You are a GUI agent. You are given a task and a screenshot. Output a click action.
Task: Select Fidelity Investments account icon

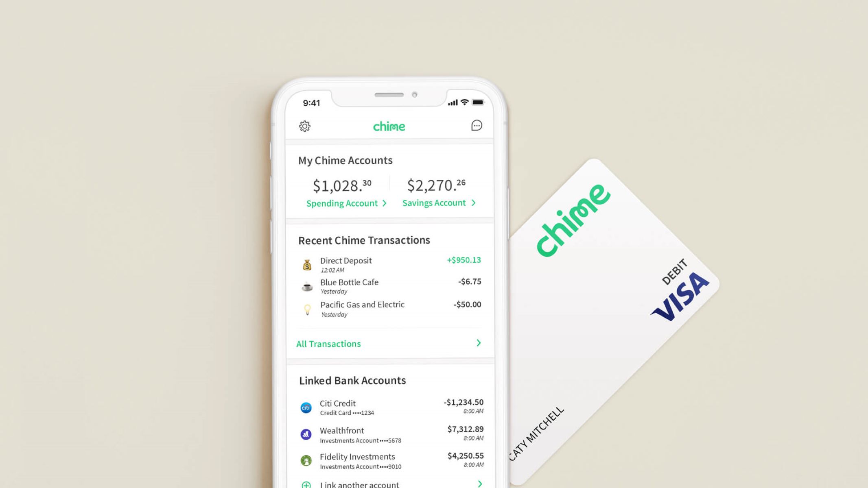(306, 460)
